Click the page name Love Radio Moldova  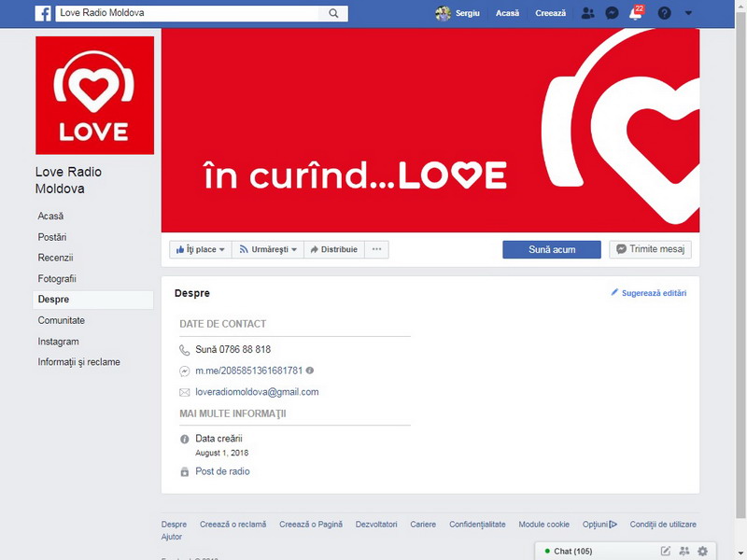68,180
